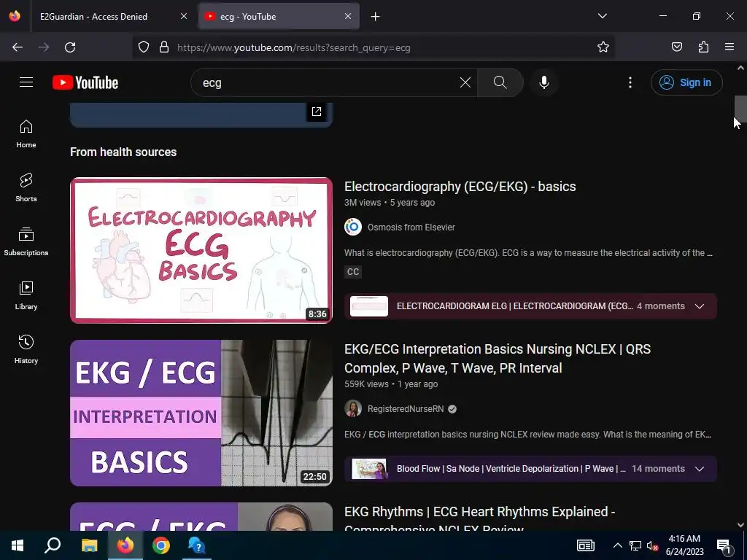Image resolution: width=747 pixels, height=560 pixels.
Task: Click the YouTube logo
Action: [85, 82]
